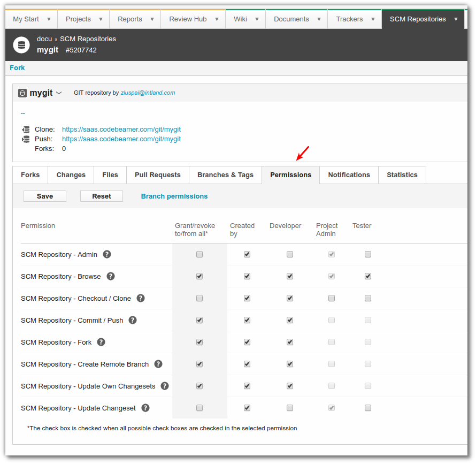Click the docu breadcrumb link
The width and height of the screenshot is (476, 464).
(44, 39)
